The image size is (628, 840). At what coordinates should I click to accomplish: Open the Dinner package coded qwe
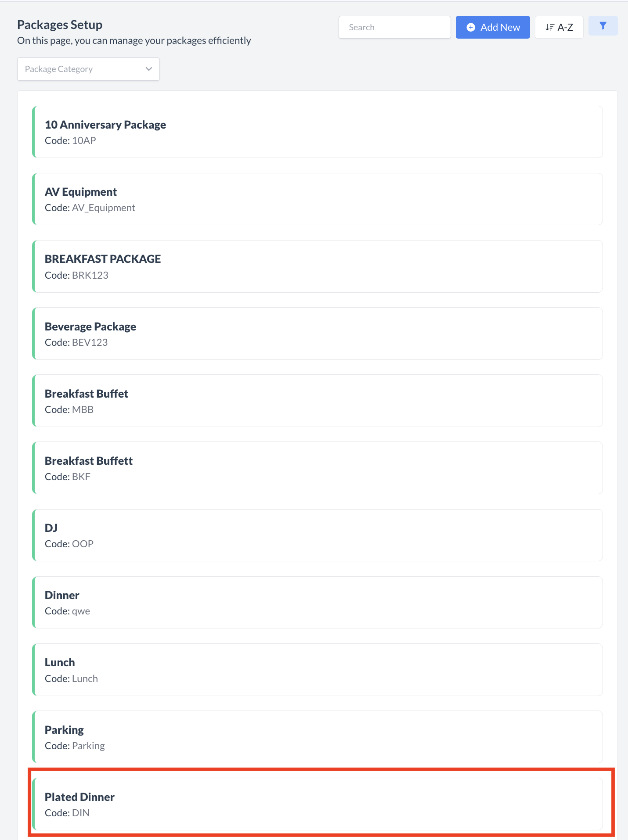[318, 602]
